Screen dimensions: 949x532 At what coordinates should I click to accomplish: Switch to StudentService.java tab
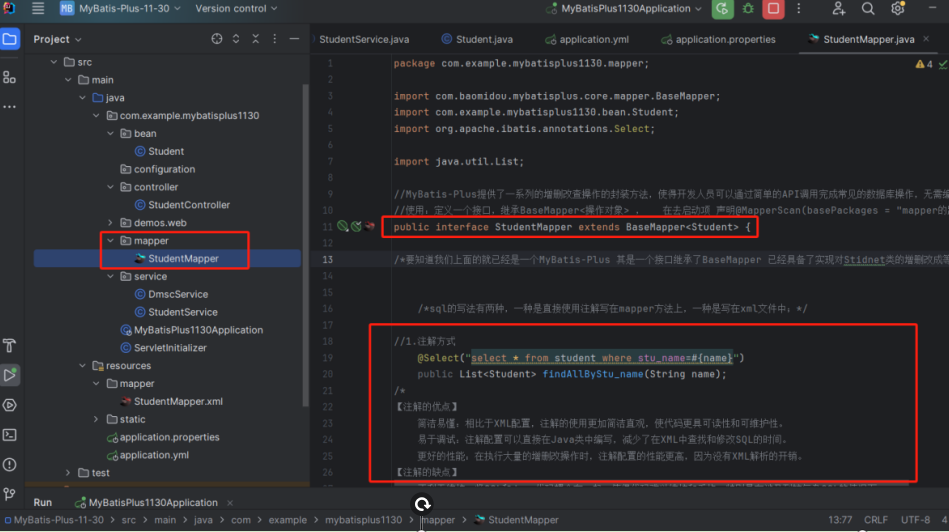[x=364, y=39]
